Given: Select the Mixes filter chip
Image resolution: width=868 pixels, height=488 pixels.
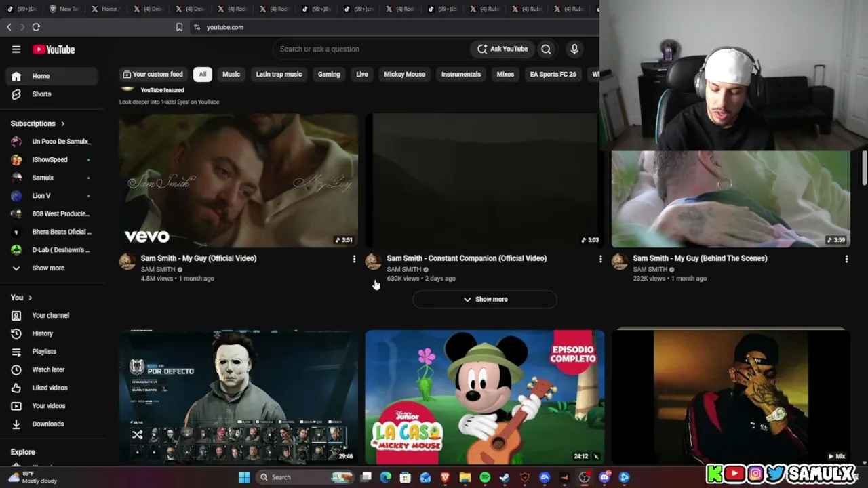Looking at the screenshot, I should pyautogui.click(x=505, y=75).
